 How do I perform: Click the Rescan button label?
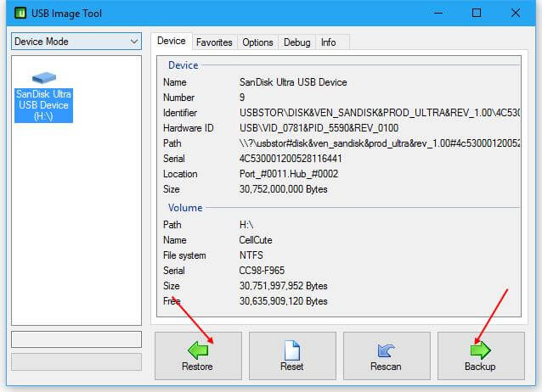tap(386, 367)
